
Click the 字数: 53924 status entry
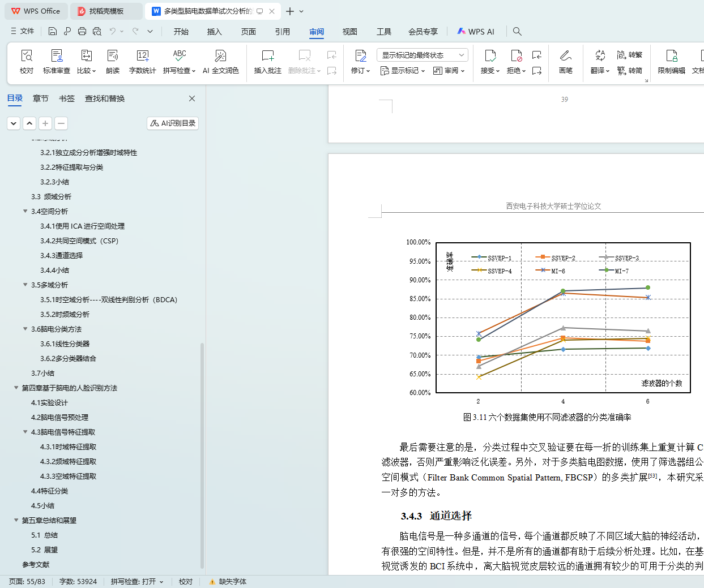point(78,582)
